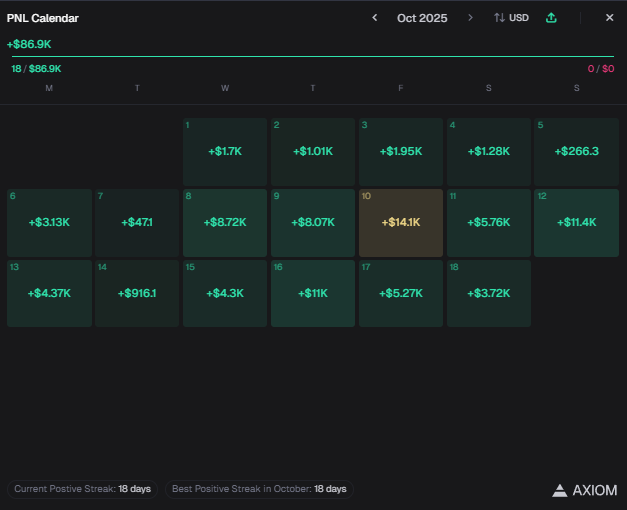Click the Oct 2025 month label
627x510 pixels.
(x=422, y=18)
